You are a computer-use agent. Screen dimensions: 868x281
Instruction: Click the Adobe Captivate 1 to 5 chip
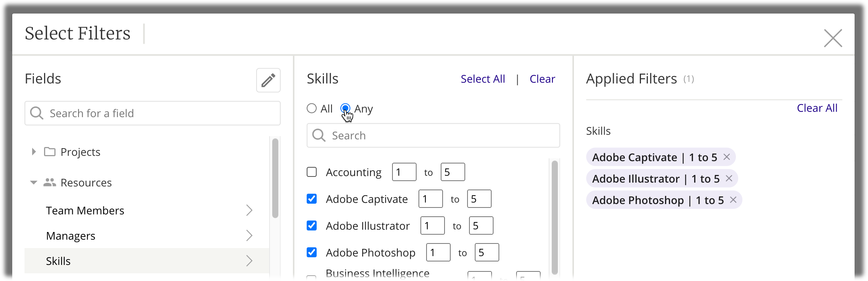660,157
